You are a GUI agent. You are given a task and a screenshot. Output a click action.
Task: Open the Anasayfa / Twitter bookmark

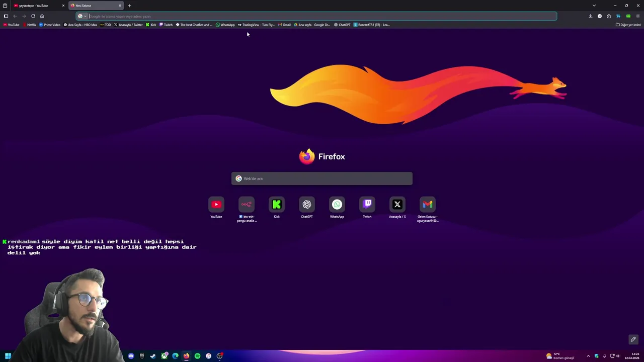coord(128,25)
